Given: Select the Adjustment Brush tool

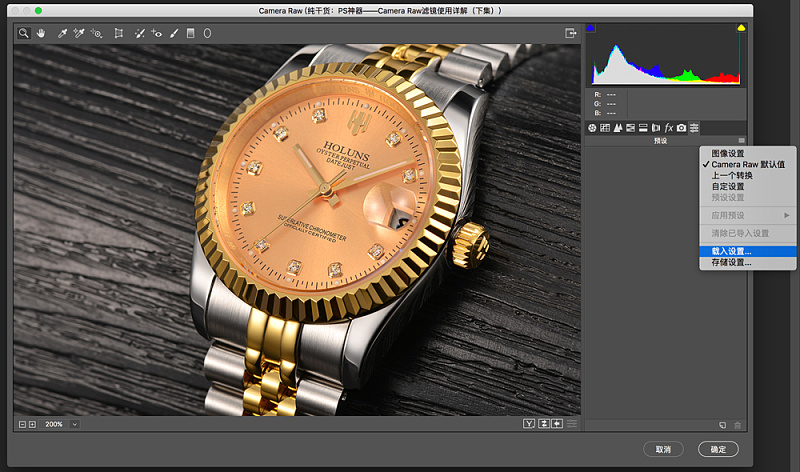Looking at the screenshot, I should [174, 33].
